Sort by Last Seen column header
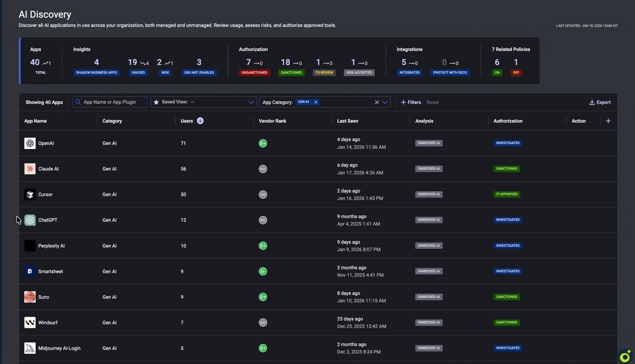The width and height of the screenshot is (635, 364). (347, 121)
